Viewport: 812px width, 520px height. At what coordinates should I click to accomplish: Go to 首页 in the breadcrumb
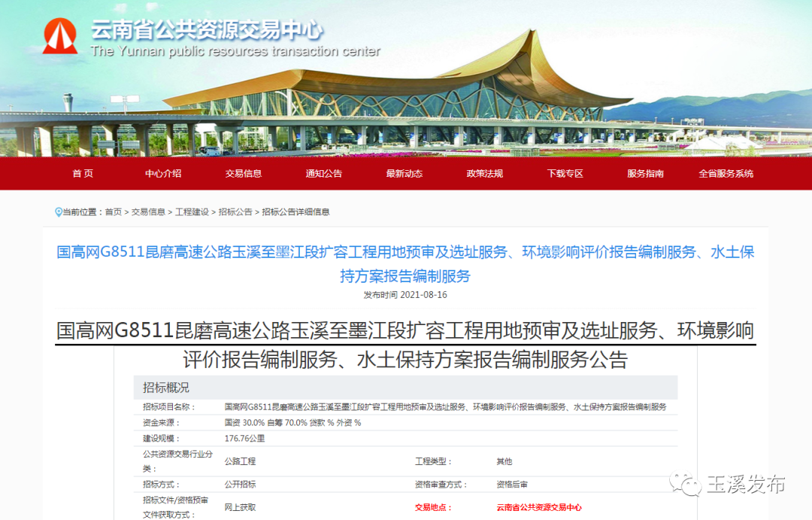[114, 211]
